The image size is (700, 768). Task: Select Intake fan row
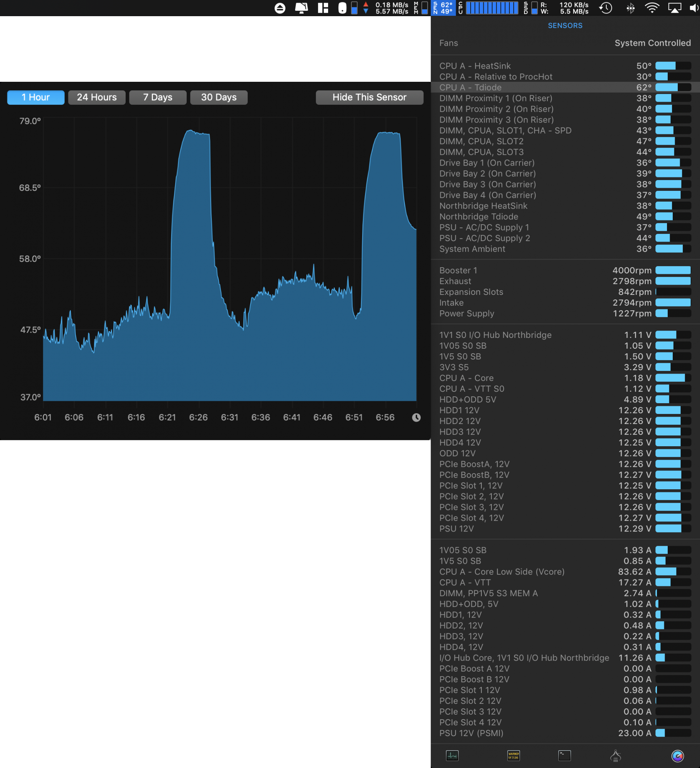point(565,303)
